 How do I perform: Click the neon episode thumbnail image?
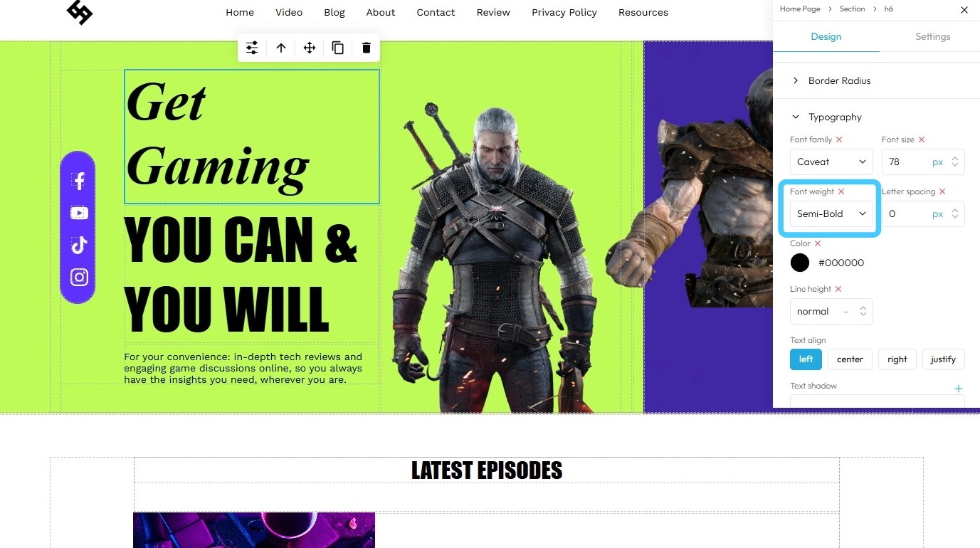[254, 530]
